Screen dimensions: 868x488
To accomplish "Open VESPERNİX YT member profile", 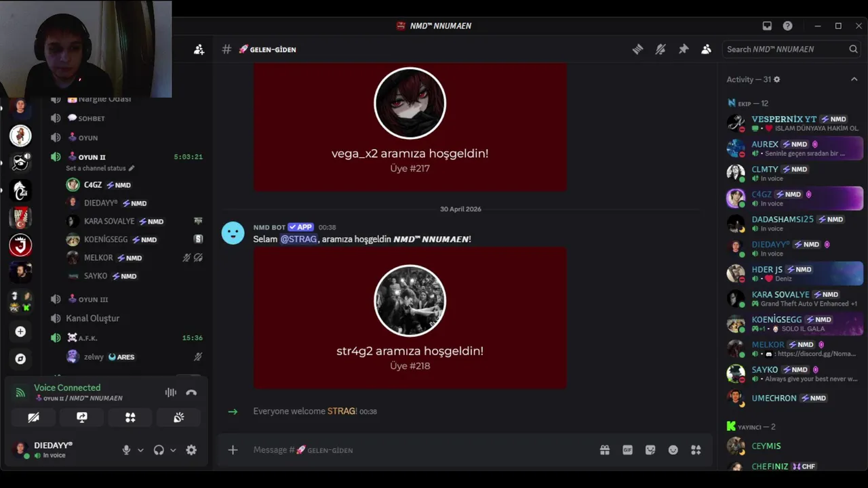I will (793, 123).
